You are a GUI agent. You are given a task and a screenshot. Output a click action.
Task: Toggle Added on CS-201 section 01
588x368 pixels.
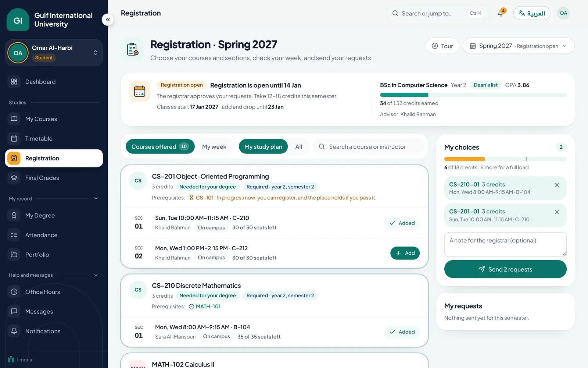click(402, 223)
